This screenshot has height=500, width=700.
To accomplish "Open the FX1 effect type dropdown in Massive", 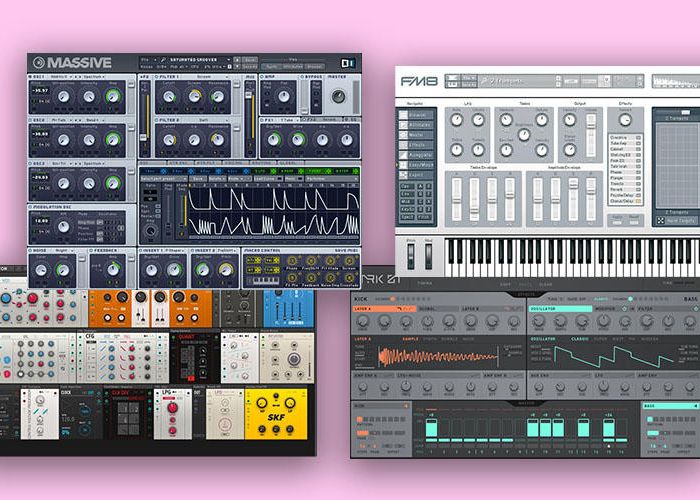I will click(x=288, y=120).
